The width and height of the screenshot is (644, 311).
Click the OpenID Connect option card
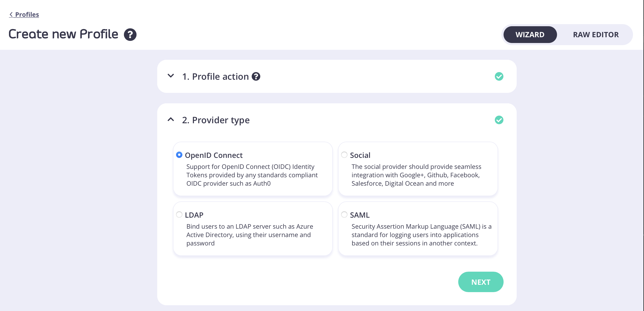click(252, 169)
